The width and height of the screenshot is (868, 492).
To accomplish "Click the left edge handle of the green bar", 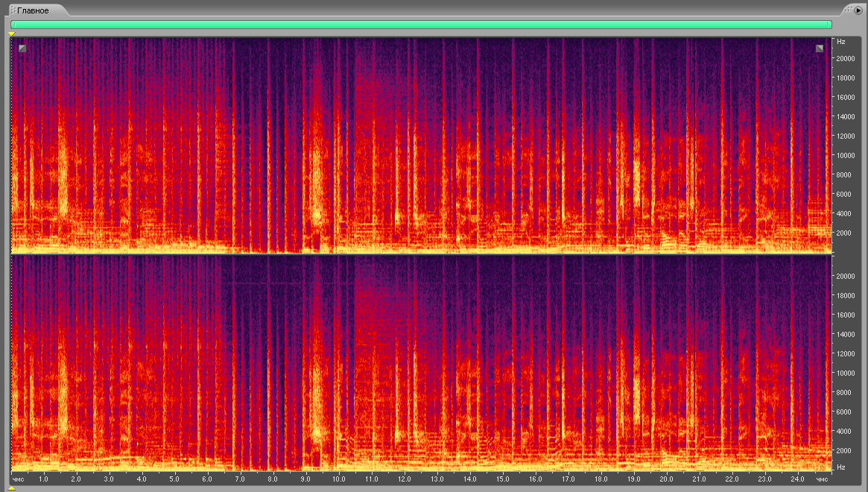I will click(x=12, y=25).
